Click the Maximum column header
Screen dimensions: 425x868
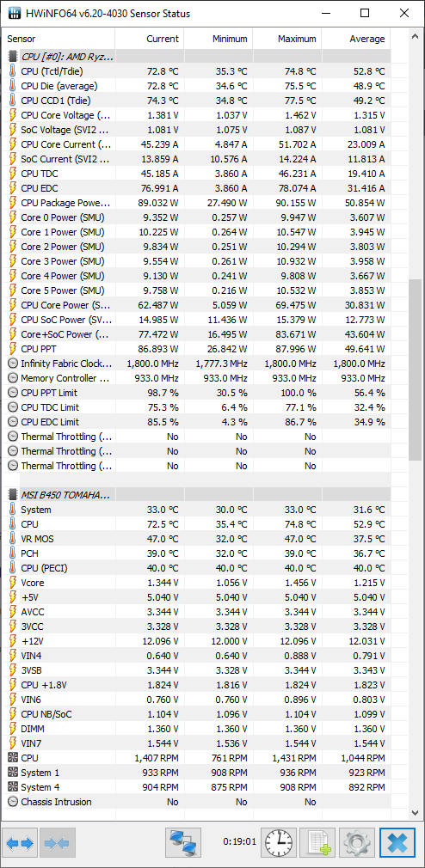pos(287,39)
